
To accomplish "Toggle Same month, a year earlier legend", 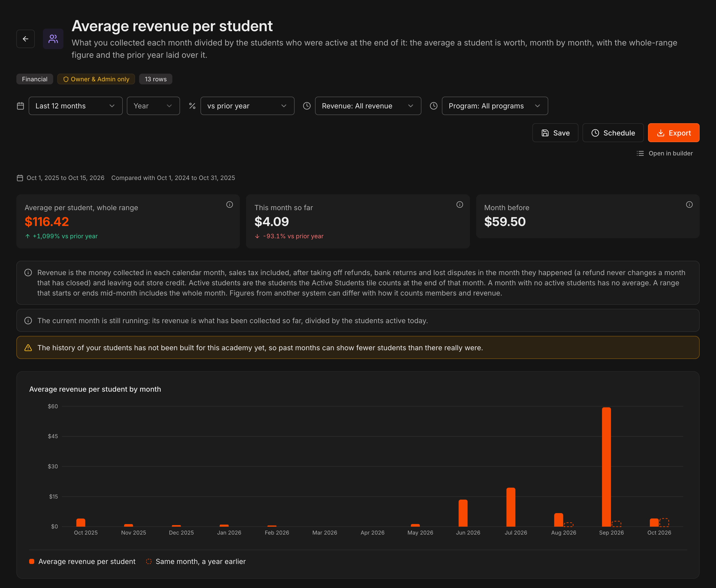I will pyautogui.click(x=196, y=561).
